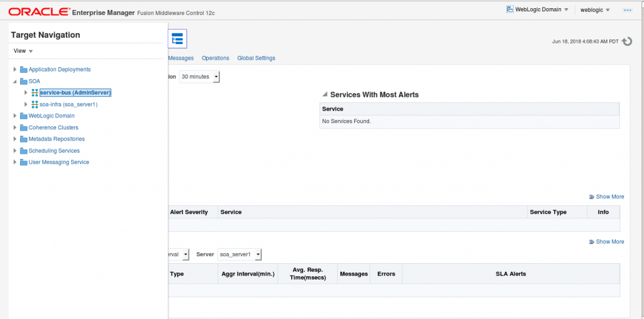
Task: Click the Coherence Clusters folder icon
Action: (23, 127)
